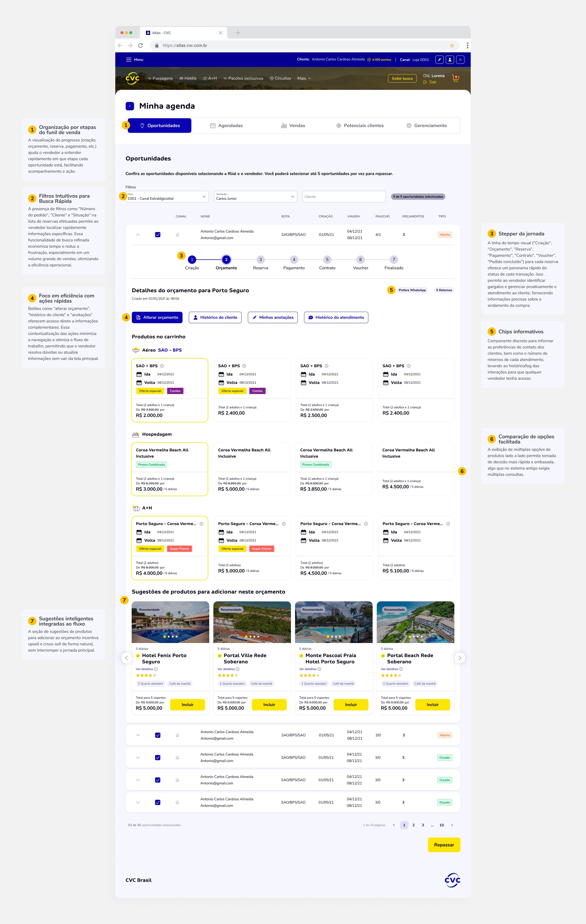Expand the first Orçado row
Image resolution: width=586 pixels, height=924 pixels.
pyautogui.click(x=138, y=758)
